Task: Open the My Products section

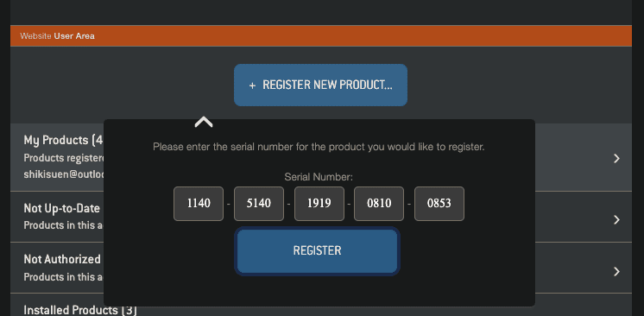Action: pos(63,140)
